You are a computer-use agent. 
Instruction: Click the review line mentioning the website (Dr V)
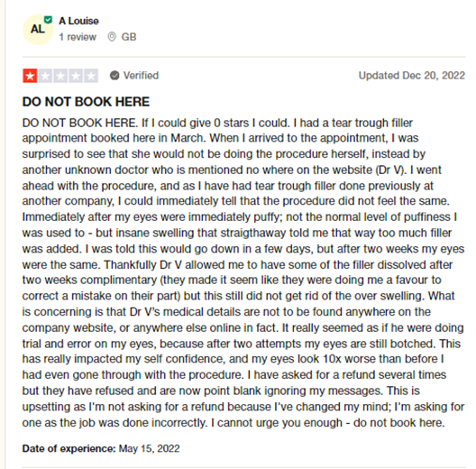click(x=232, y=170)
